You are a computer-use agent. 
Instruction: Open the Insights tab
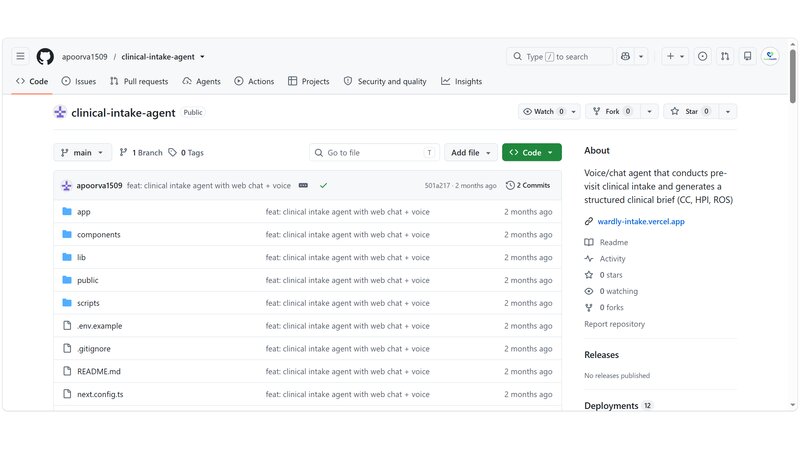461,82
